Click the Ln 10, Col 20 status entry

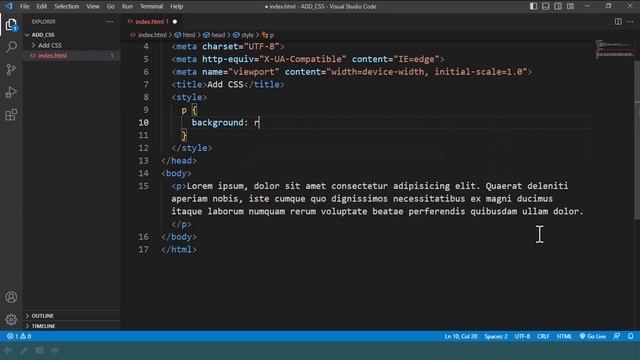point(461,336)
